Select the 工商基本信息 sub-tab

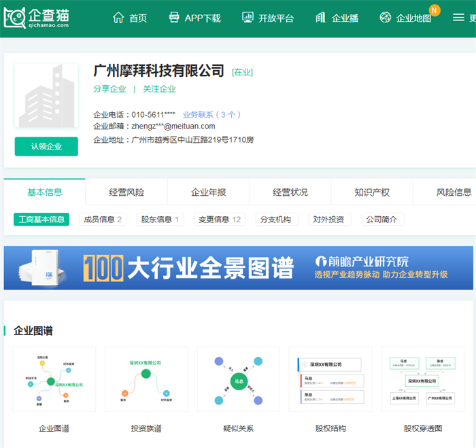41,220
